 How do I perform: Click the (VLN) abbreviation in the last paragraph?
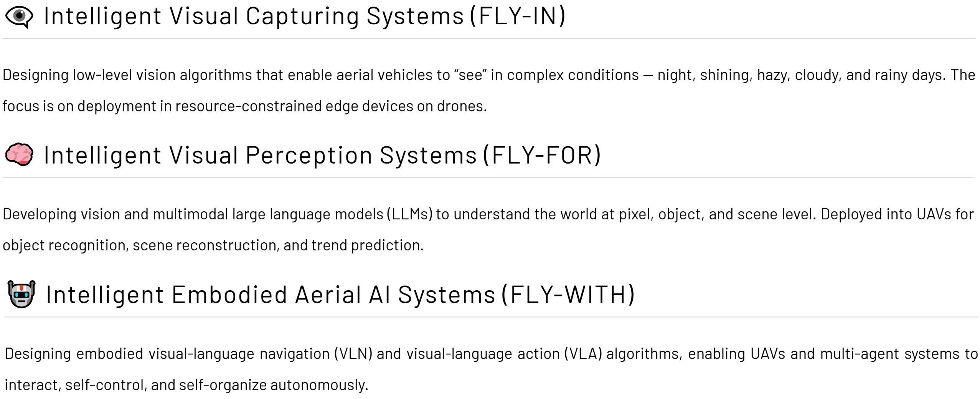click(353, 354)
